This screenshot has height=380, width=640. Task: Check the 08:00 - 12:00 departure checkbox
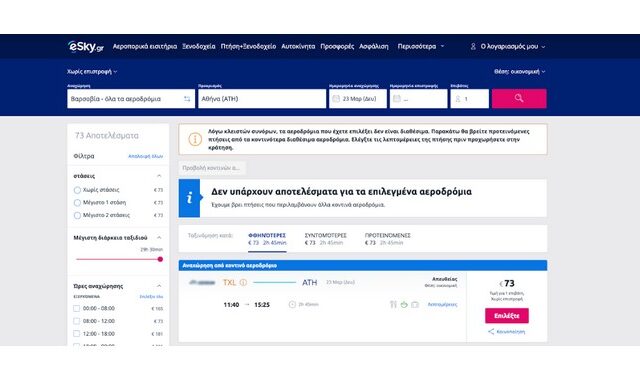(x=76, y=321)
